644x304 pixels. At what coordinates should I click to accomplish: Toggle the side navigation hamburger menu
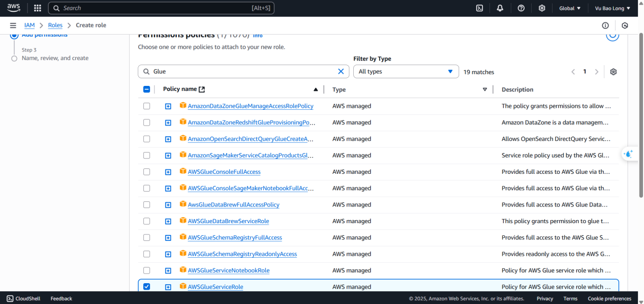13,25
